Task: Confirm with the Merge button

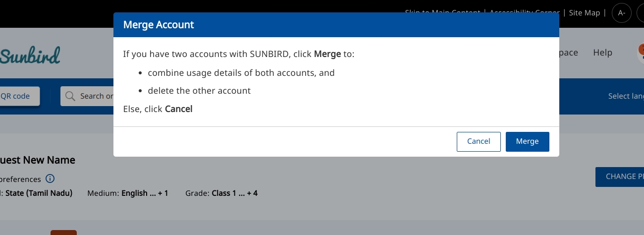Action: (527, 141)
